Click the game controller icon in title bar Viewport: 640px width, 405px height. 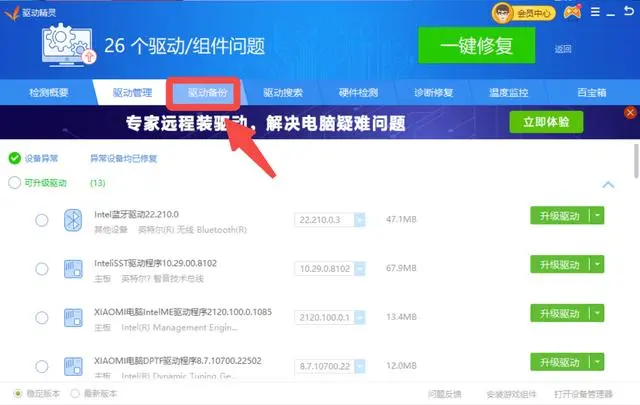(x=572, y=13)
